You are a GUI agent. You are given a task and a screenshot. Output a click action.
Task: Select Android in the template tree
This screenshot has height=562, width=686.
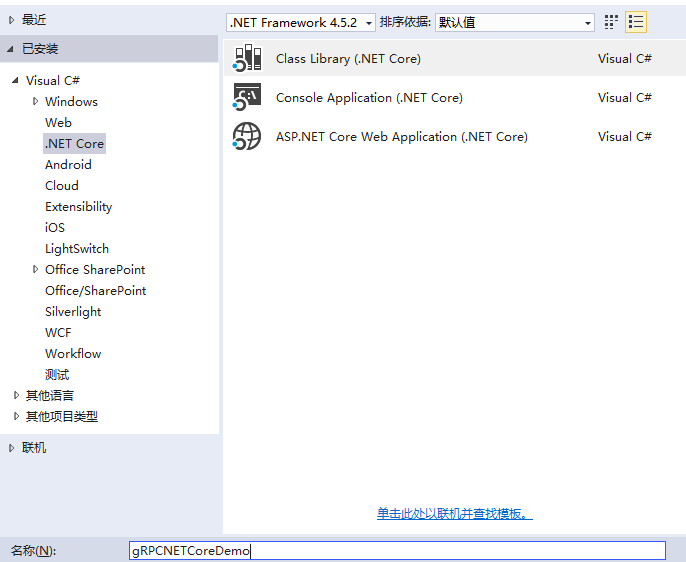coord(68,164)
